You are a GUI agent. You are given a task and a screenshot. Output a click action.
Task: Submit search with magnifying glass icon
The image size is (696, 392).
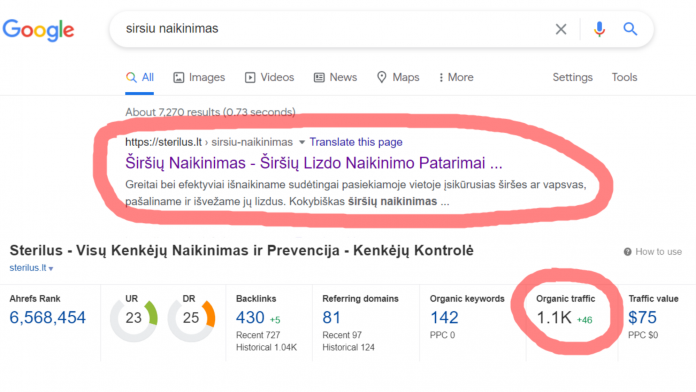[x=630, y=29]
